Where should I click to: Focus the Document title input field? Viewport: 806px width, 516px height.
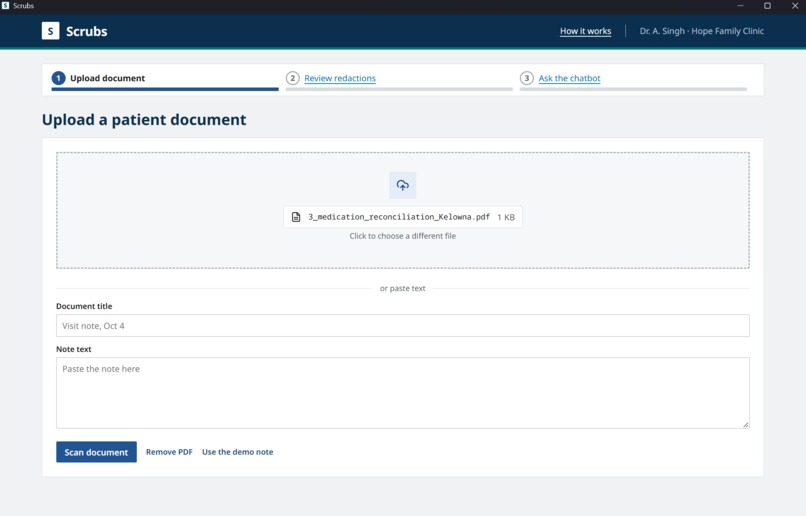(402, 325)
